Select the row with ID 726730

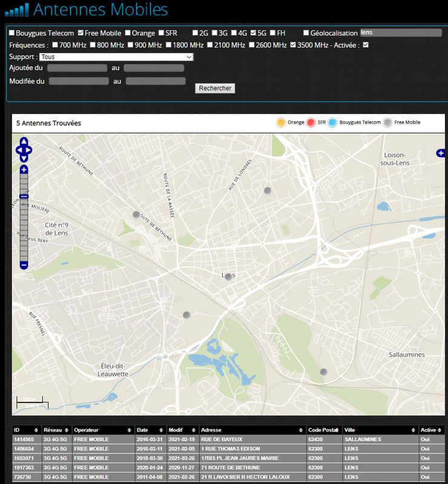pyautogui.click(x=228, y=477)
